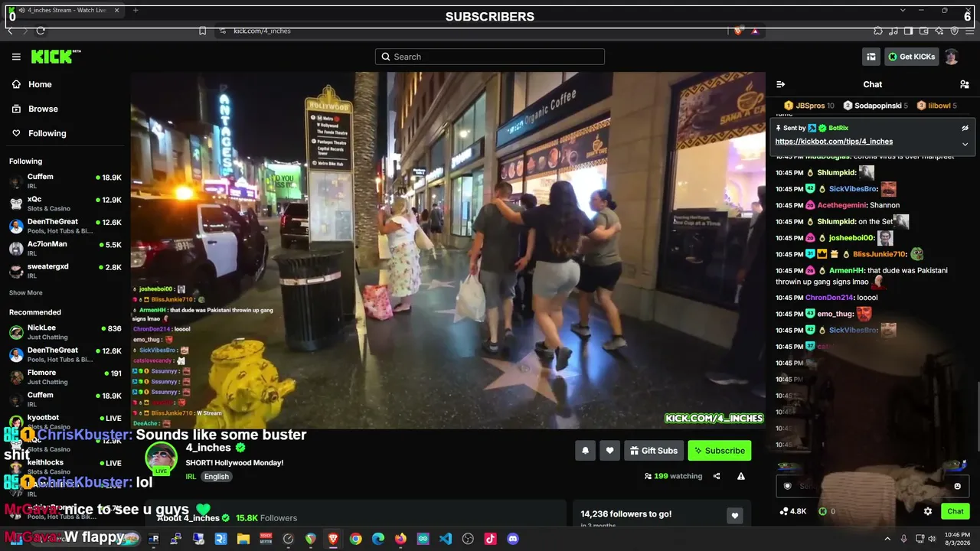The height and width of the screenshot is (551, 980).
Task: Click the English language tag
Action: tap(216, 477)
